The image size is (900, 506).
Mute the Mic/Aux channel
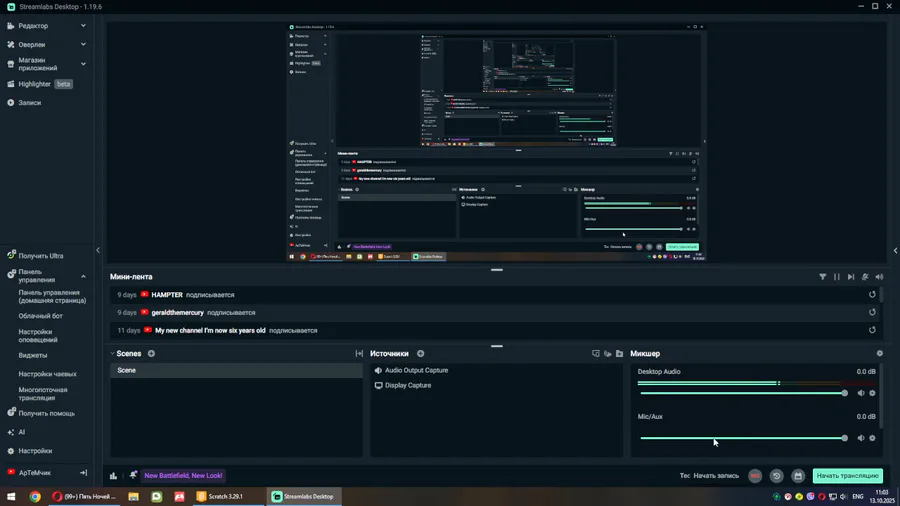(861, 438)
